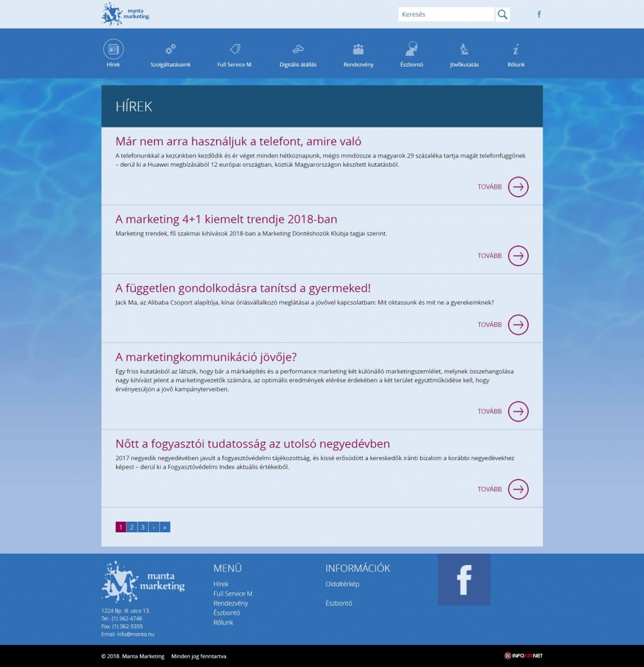Image resolution: width=644 pixels, height=667 pixels.
Task: Open the Facebook icon in the header
Action: point(539,15)
